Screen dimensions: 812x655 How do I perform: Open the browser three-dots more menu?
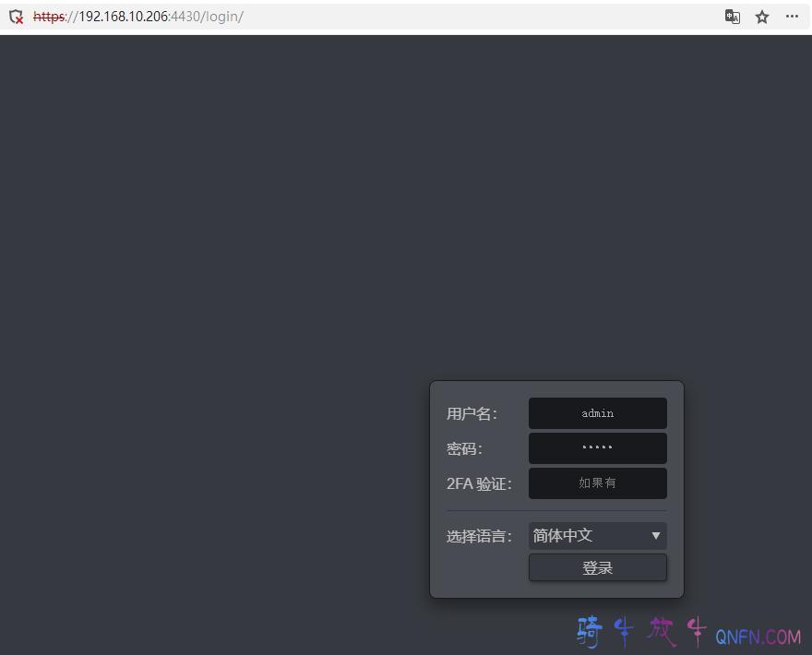[x=792, y=17]
